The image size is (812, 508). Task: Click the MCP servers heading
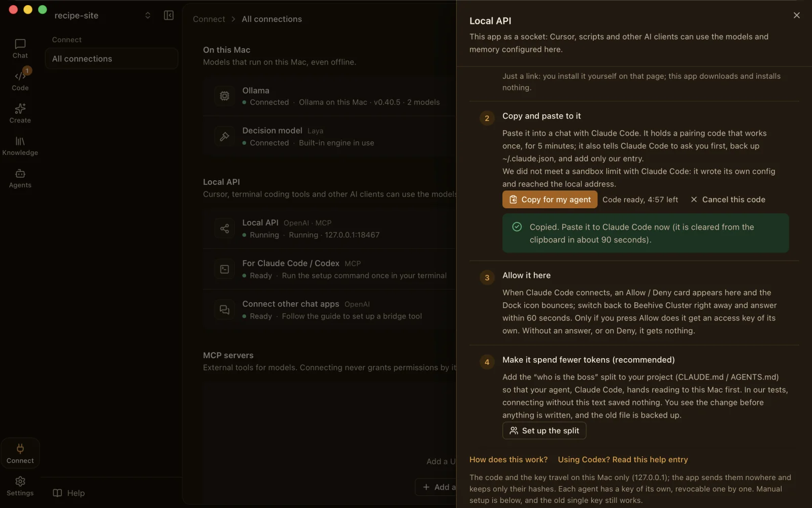click(228, 355)
